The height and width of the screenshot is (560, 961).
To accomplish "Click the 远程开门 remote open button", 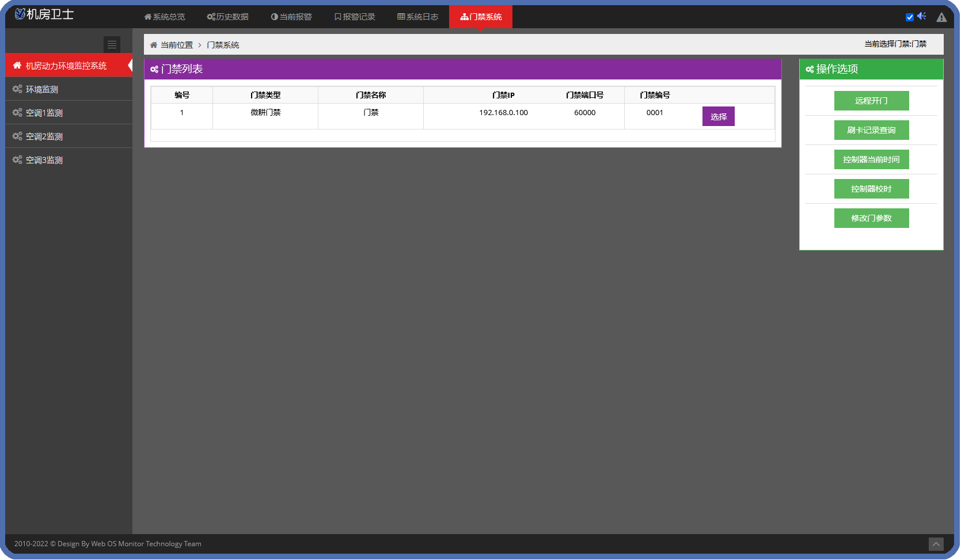I will pyautogui.click(x=871, y=101).
